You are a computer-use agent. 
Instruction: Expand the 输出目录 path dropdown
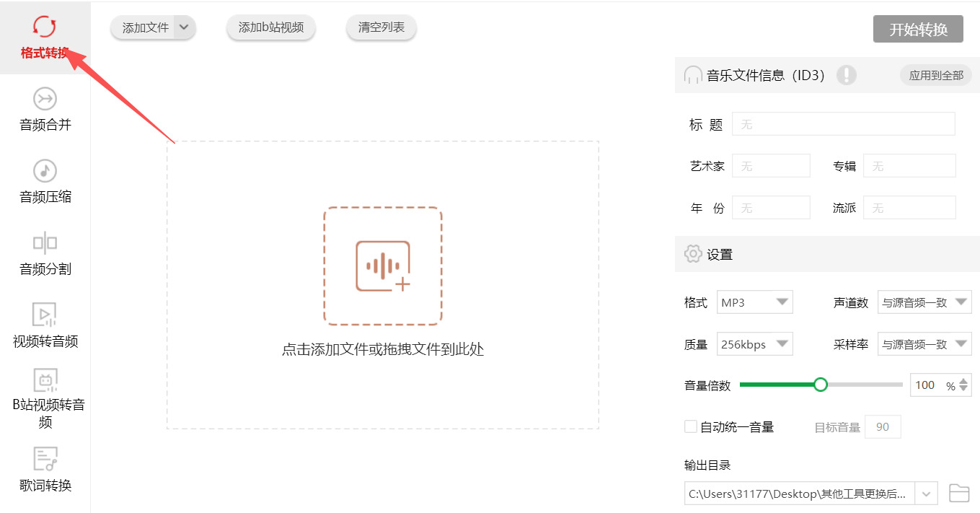(x=927, y=494)
